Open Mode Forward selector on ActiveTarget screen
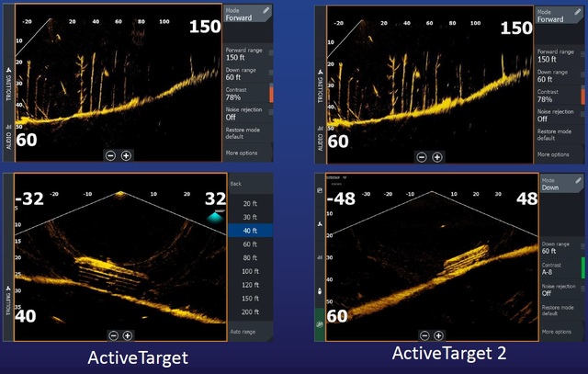588x374 pixels. (247, 14)
